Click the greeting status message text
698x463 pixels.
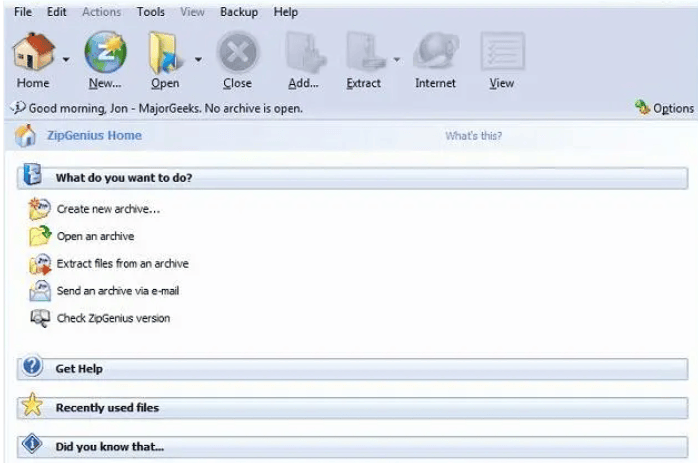[x=166, y=108]
